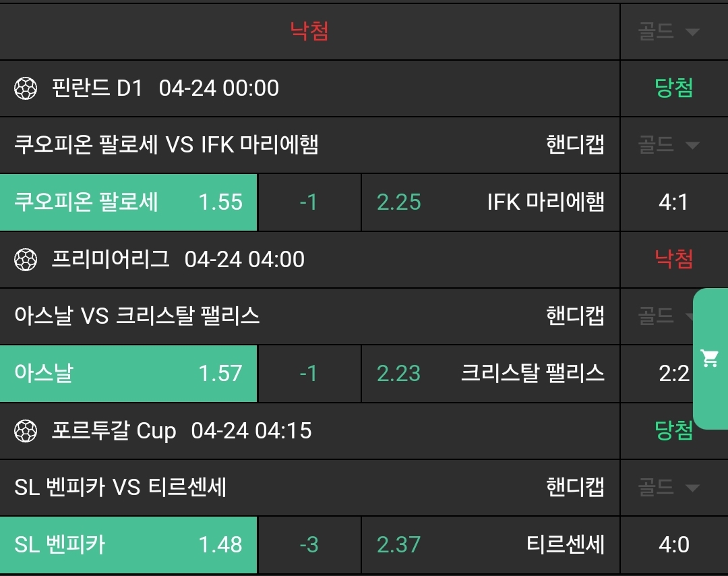Click the red 낙첨 status at top

309,31
